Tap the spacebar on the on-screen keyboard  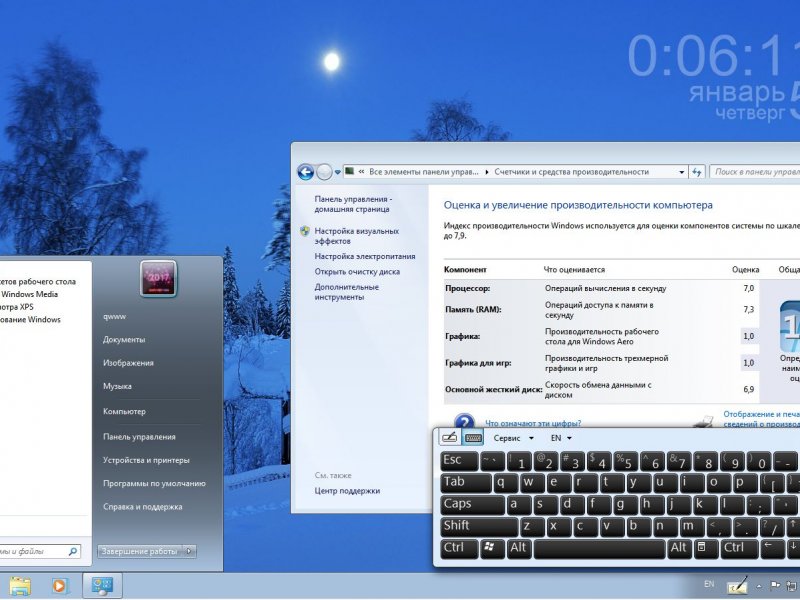[599, 548]
